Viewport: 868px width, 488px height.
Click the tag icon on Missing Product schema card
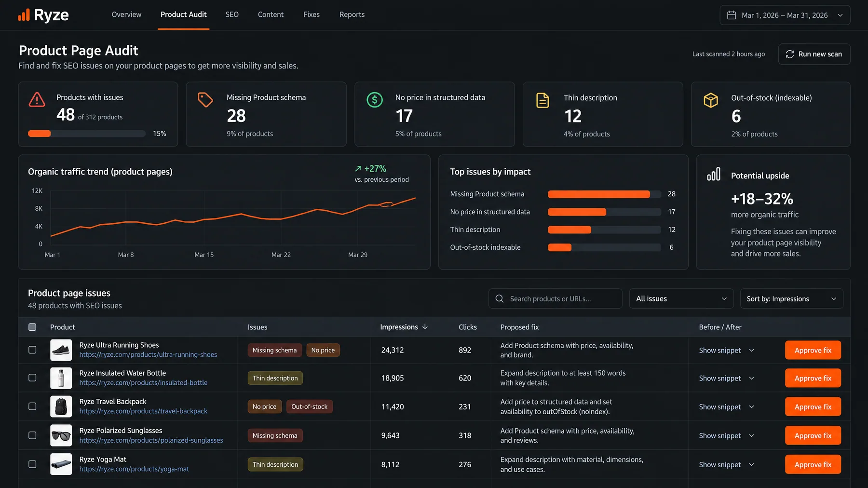click(205, 100)
